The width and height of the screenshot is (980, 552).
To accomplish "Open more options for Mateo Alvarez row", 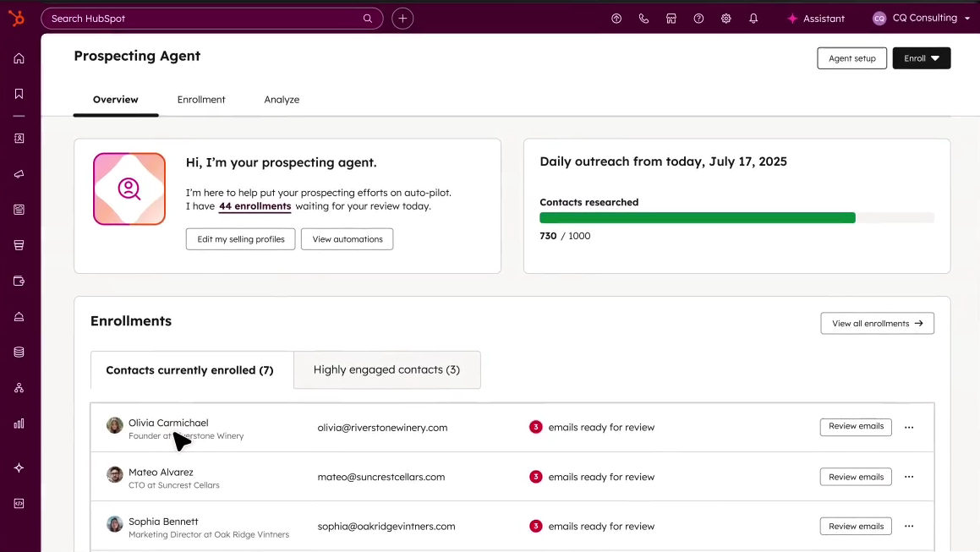I will pos(909,477).
